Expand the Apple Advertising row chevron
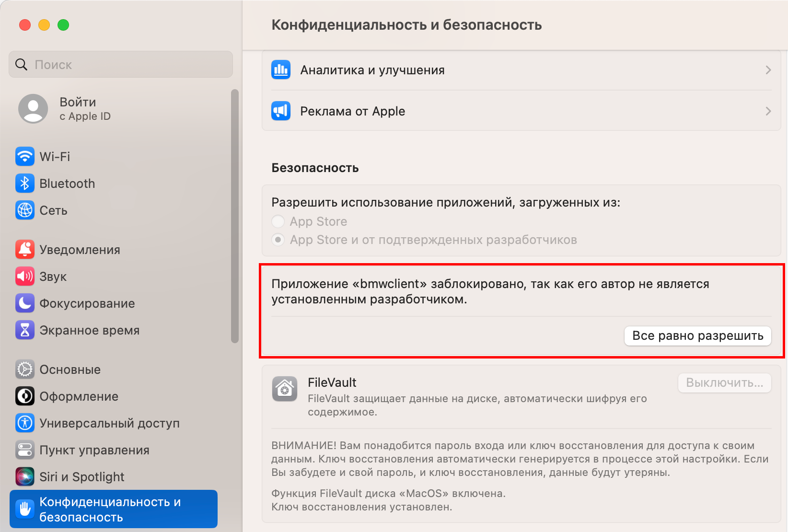 (768, 111)
